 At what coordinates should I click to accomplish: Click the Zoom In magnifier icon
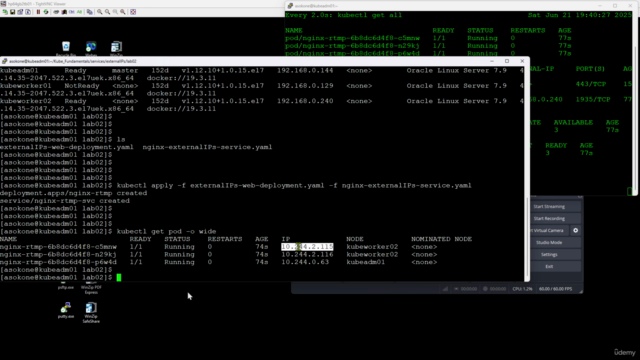(100, 12)
